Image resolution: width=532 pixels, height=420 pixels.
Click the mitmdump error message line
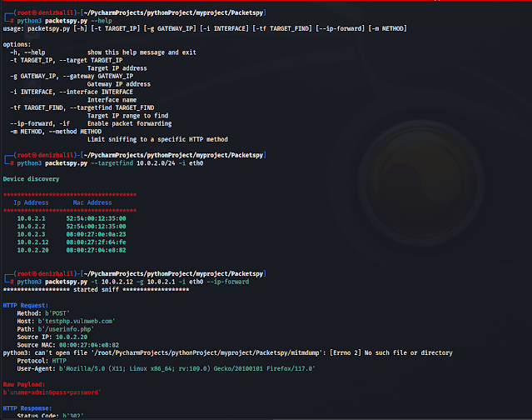pyautogui.click(x=227, y=353)
